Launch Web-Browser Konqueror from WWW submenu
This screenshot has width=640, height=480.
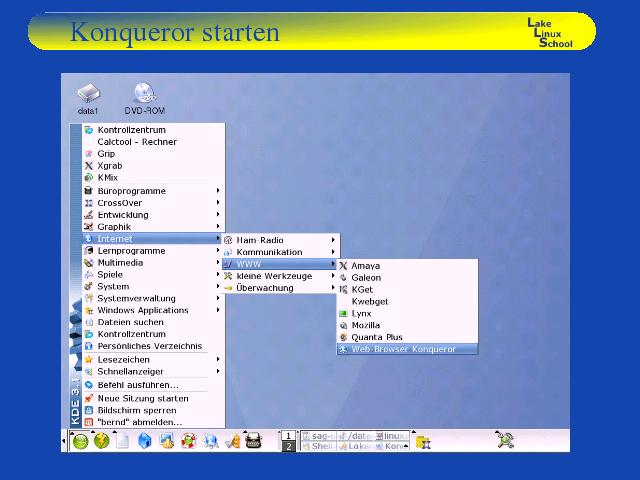(x=407, y=349)
